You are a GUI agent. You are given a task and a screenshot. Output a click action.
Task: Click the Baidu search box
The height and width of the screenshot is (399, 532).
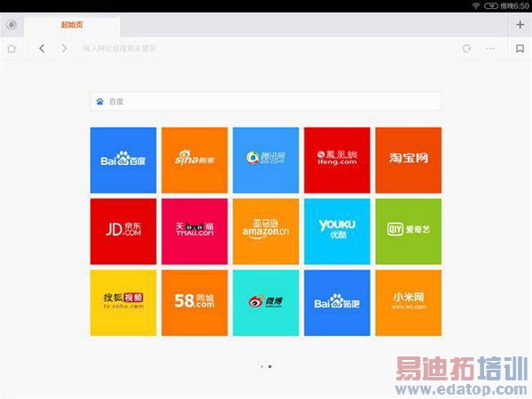pos(266,101)
